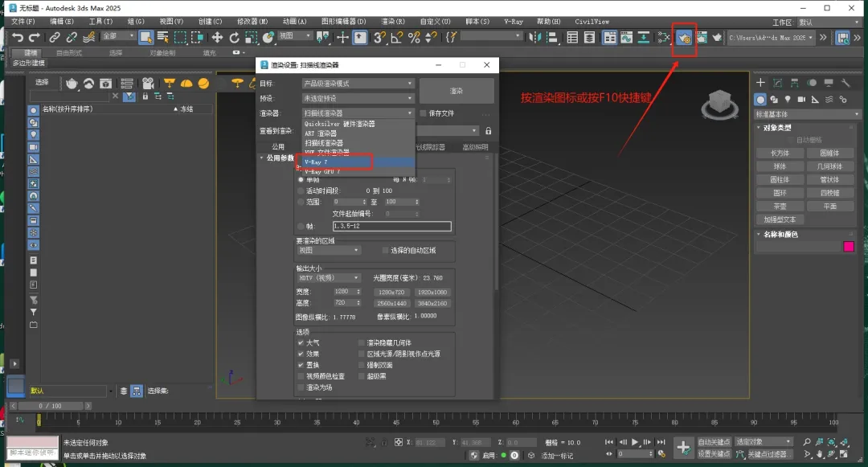
Task: Check the 保存文件 option in Render Setup
Action: click(x=422, y=113)
